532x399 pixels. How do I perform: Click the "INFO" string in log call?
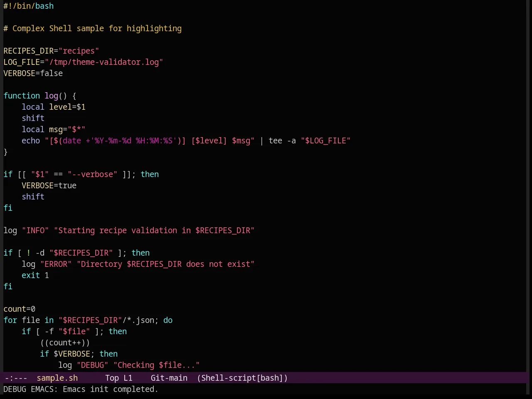[x=35, y=231]
